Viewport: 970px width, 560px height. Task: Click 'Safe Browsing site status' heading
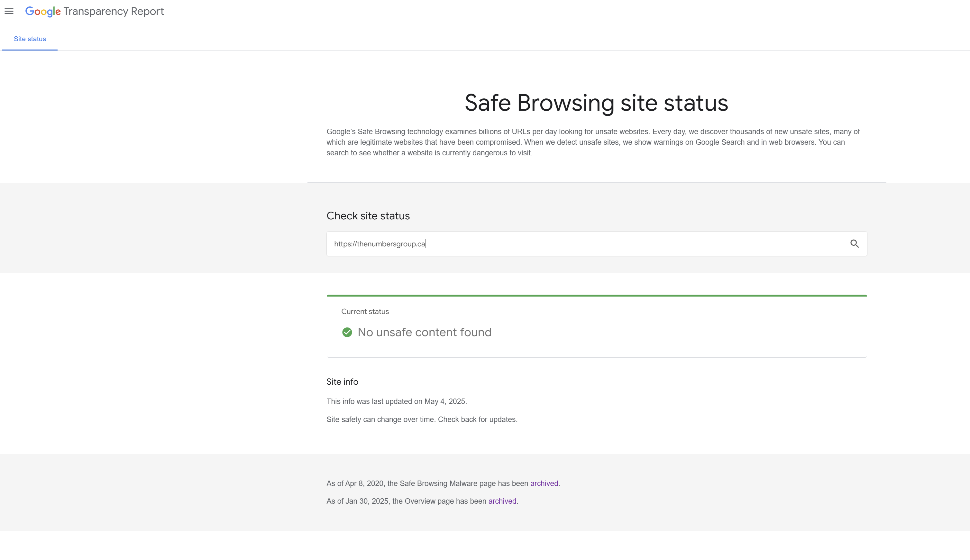pos(596,103)
